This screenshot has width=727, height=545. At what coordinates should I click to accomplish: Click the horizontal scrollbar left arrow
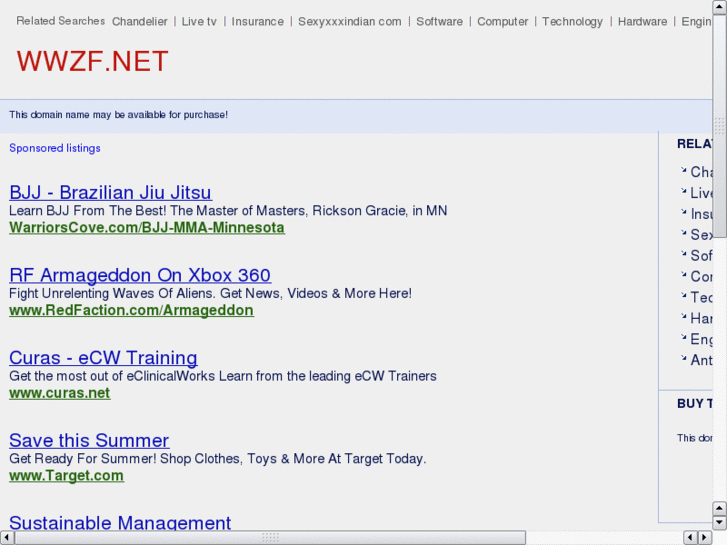(7, 538)
